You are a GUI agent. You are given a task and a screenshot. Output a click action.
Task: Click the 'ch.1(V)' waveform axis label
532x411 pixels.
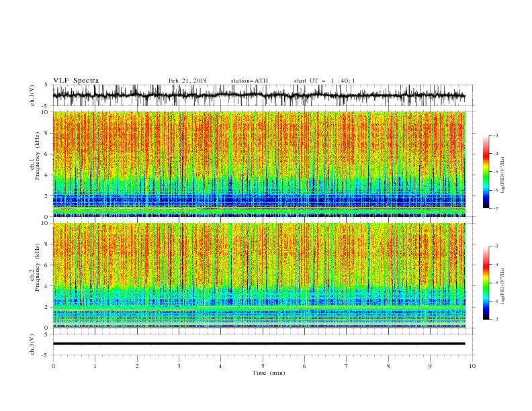coord(32,95)
